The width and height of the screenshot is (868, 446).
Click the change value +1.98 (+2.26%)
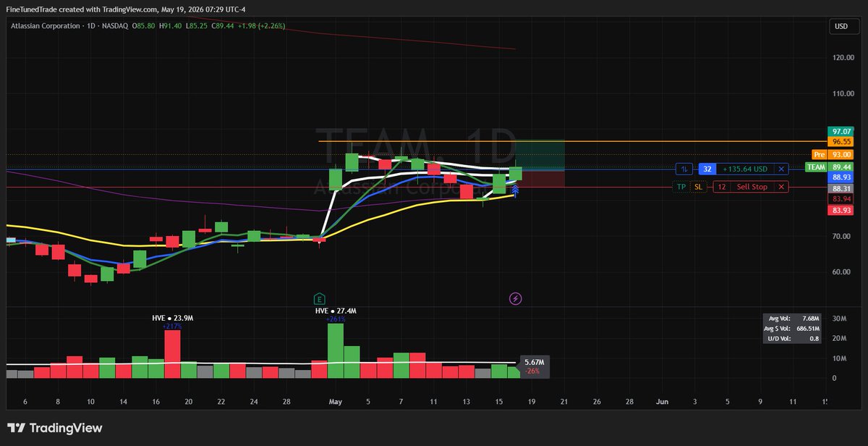[260, 26]
